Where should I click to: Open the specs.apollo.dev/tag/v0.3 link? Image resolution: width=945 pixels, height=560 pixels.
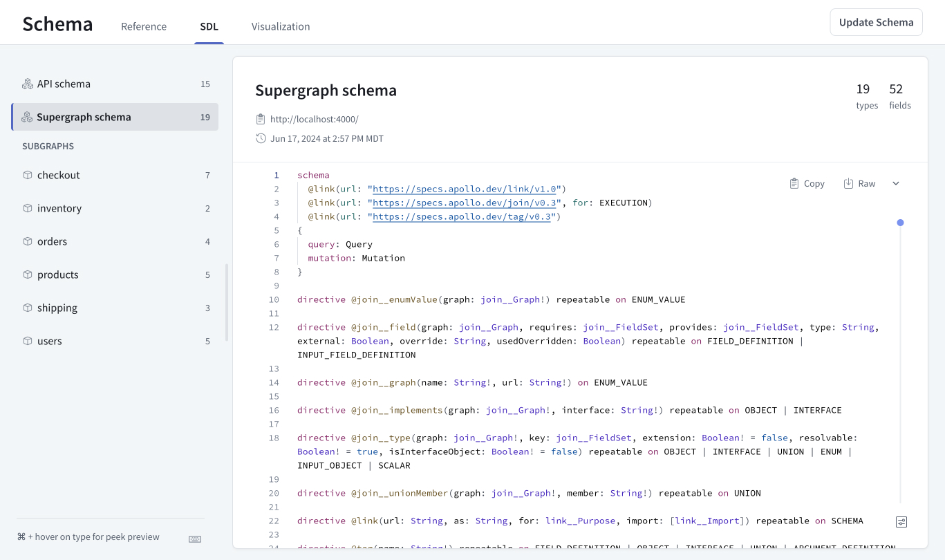tap(461, 216)
